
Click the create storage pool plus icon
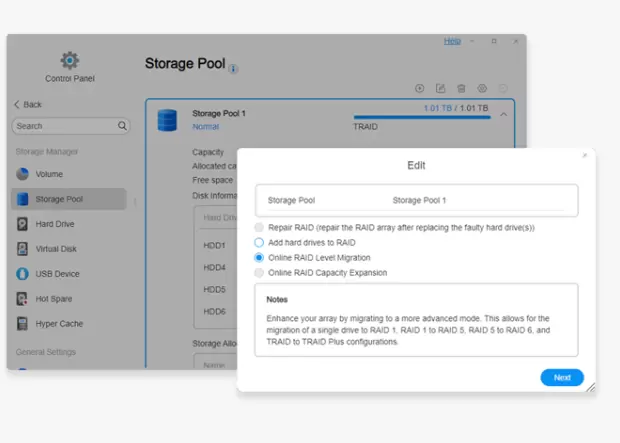pyautogui.click(x=419, y=89)
